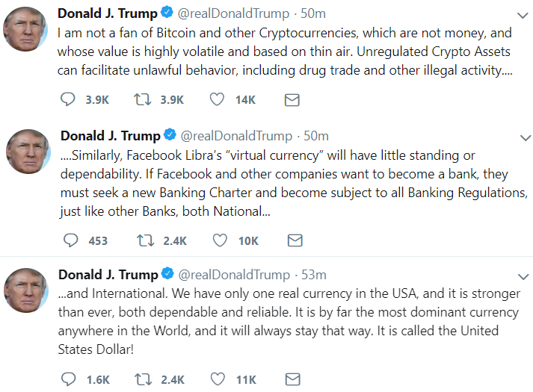
Task: Open chevron menu on 53m tweet
Action: [523, 276]
